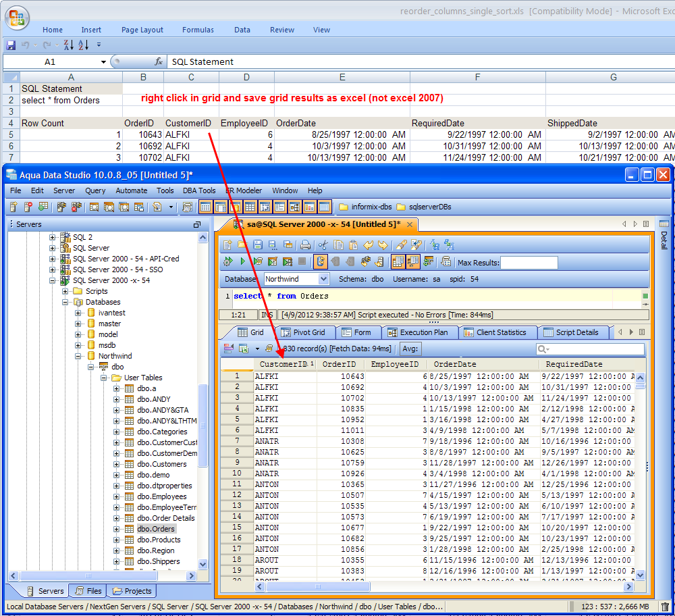Expand the Scripts folder node
The image size is (675, 616).
[65, 291]
